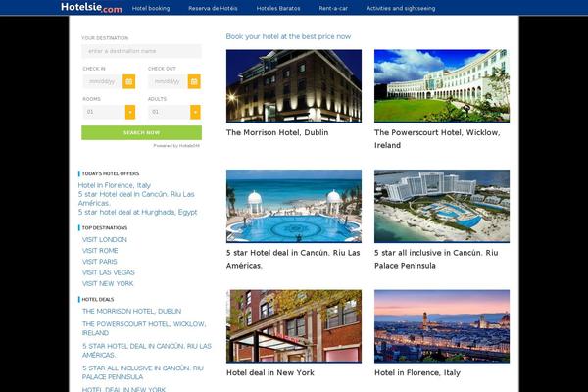The width and height of the screenshot is (588, 392).
Task: Open Hotel in Florence, Italy offer link
Action: (x=115, y=185)
